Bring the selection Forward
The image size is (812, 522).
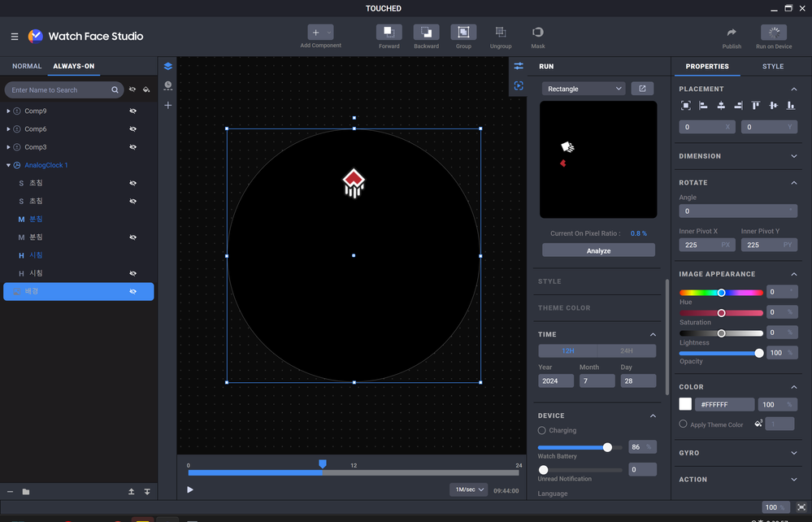point(389,32)
